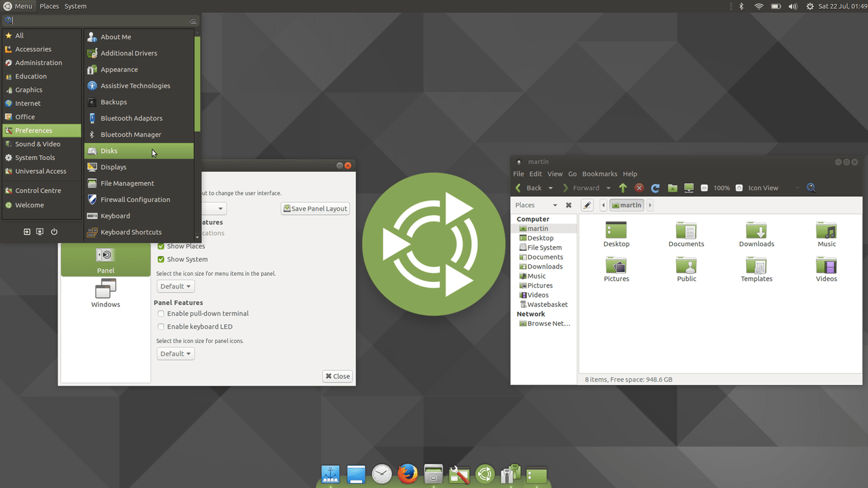
Task: Open the Bluetooth Manager entry
Action: pyautogui.click(x=132, y=134)
